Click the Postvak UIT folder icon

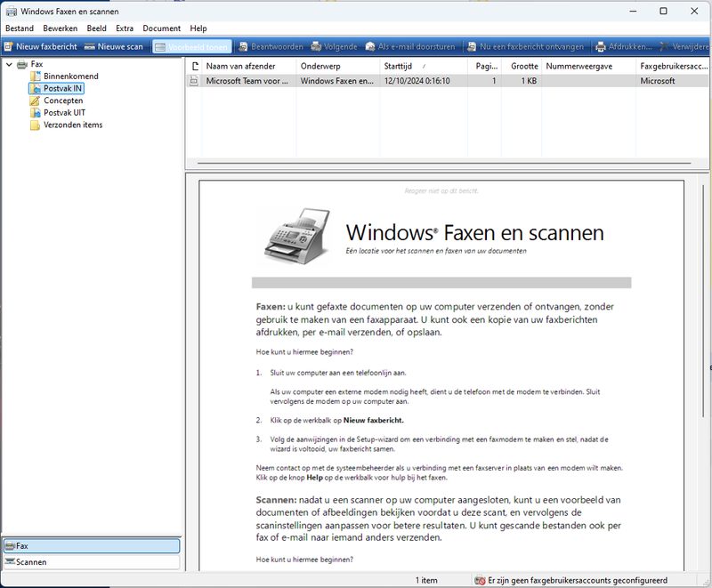point(35,112)
